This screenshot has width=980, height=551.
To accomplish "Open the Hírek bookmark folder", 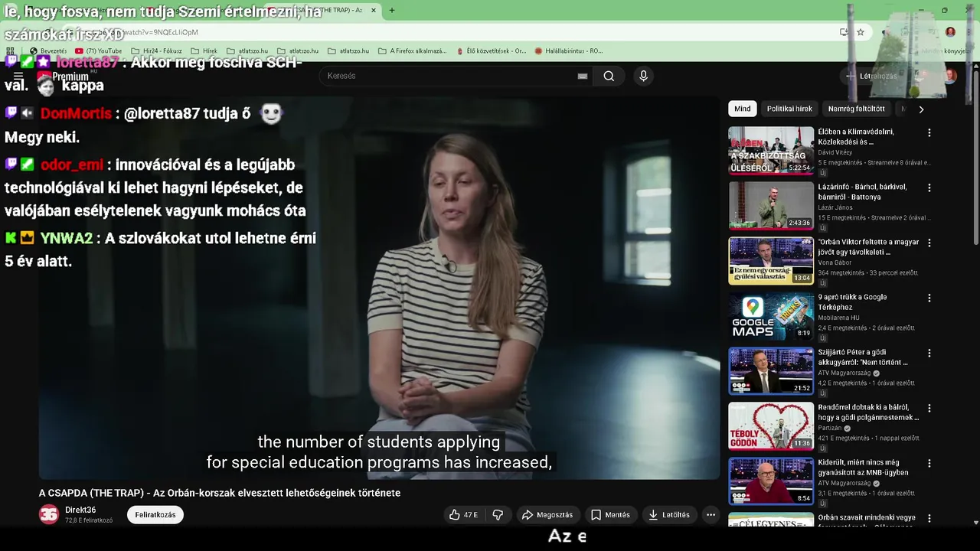I will (x=204, y=51).
